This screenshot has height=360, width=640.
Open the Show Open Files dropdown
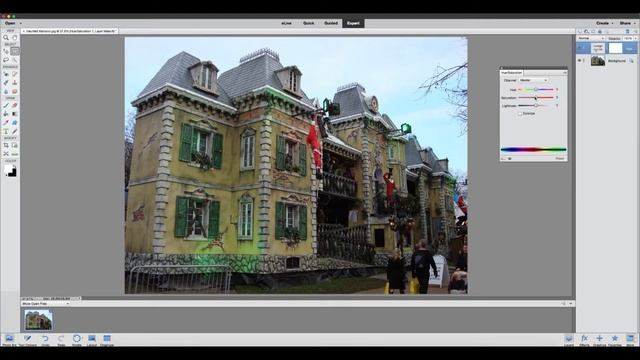click(45, 304)
